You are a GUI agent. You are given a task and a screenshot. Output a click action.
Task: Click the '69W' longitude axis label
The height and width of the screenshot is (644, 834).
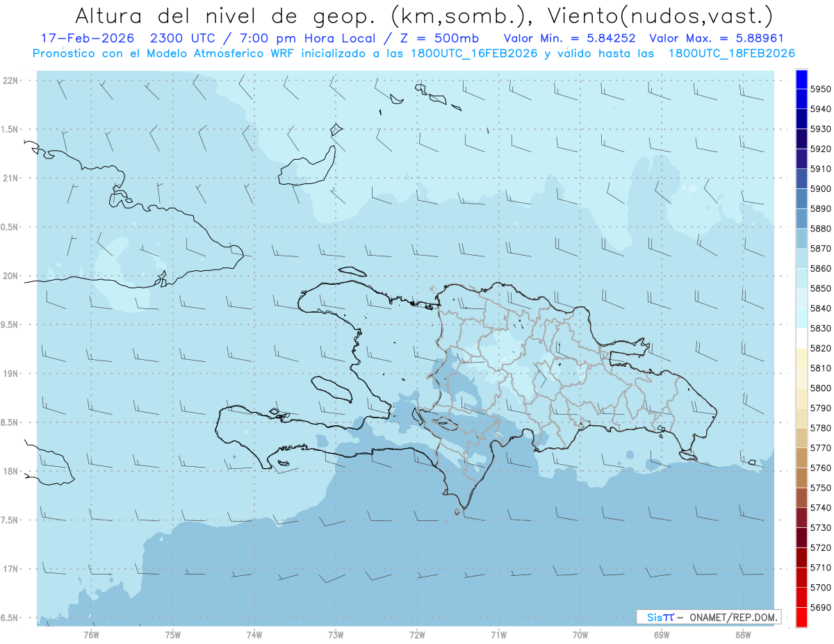tap(662, 635)
